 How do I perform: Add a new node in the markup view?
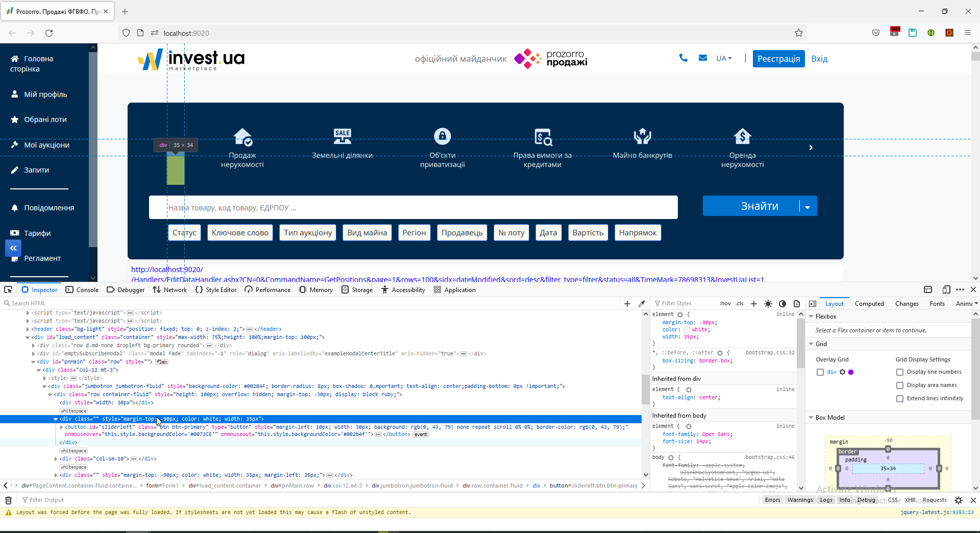(627, 303)
